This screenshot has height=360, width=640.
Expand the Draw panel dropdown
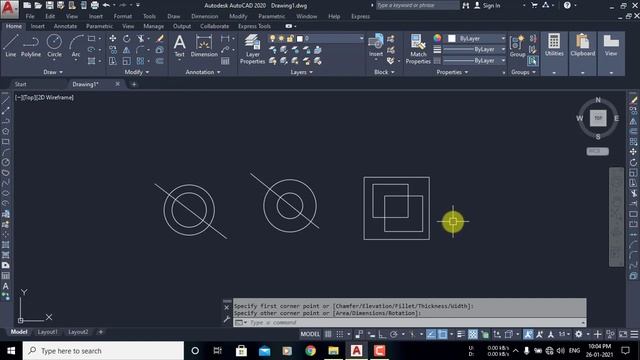53,72
